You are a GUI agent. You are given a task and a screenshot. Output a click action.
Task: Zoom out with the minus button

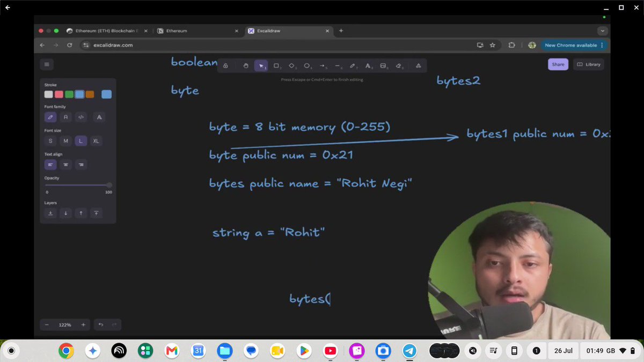tap(47, 324)
